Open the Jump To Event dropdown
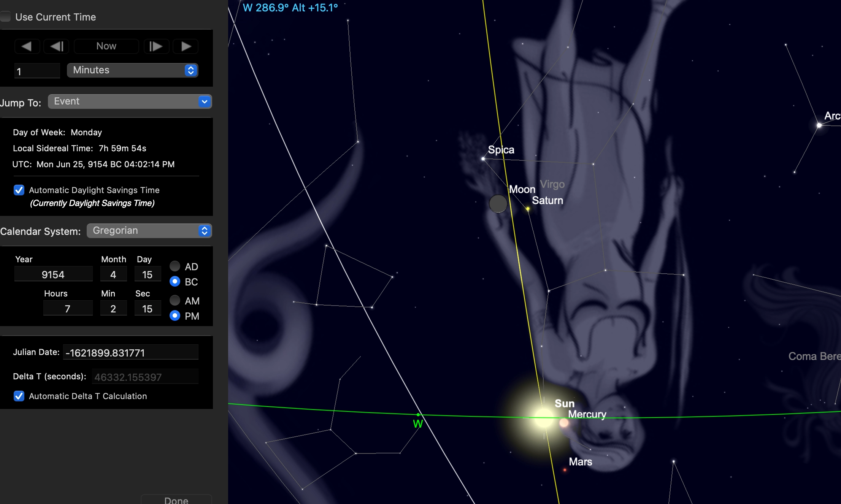Screen dimensions: 841x504 (130, 101)
